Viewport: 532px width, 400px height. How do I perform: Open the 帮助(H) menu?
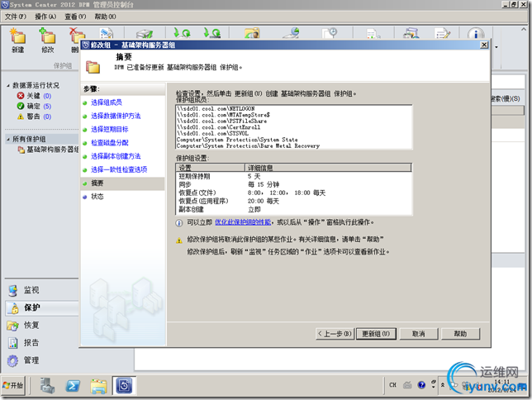pos(105,17)
